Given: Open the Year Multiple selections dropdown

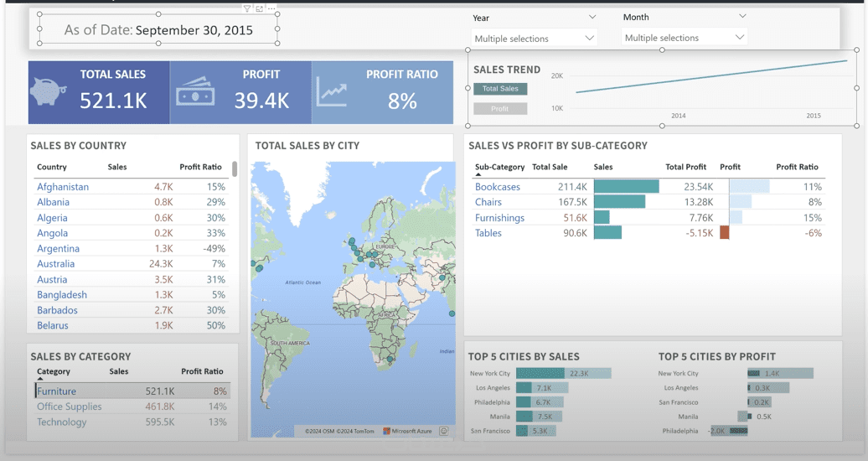Looking at the screenshot, I should pos(535,39).
